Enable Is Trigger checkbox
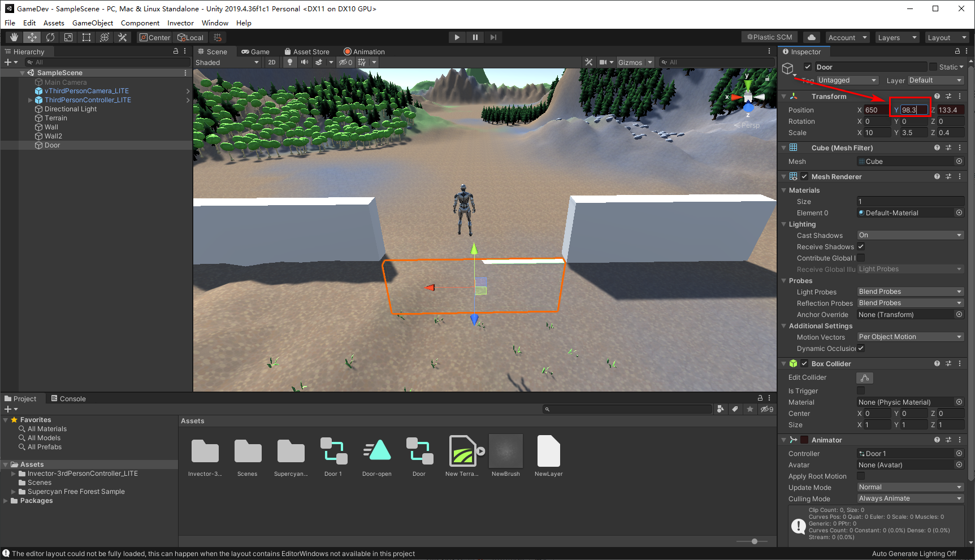Image resolution: width=975 pixels, height=560 pixels. coord(861,391)
